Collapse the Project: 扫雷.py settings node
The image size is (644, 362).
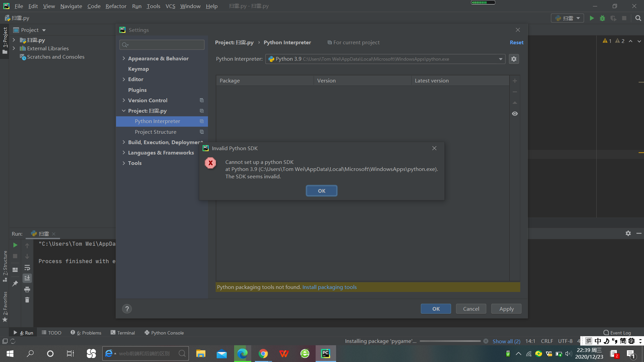(124, 111)
